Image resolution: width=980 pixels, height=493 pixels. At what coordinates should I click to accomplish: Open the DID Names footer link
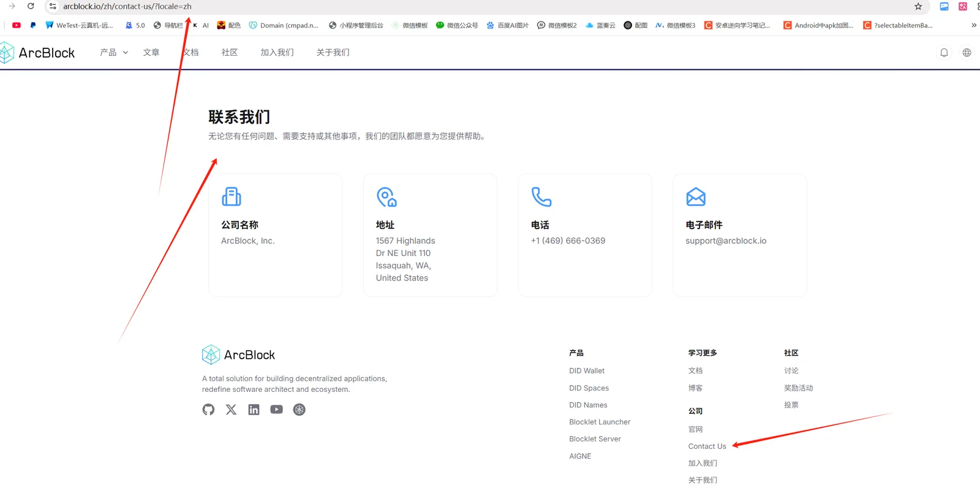[588, 405]
